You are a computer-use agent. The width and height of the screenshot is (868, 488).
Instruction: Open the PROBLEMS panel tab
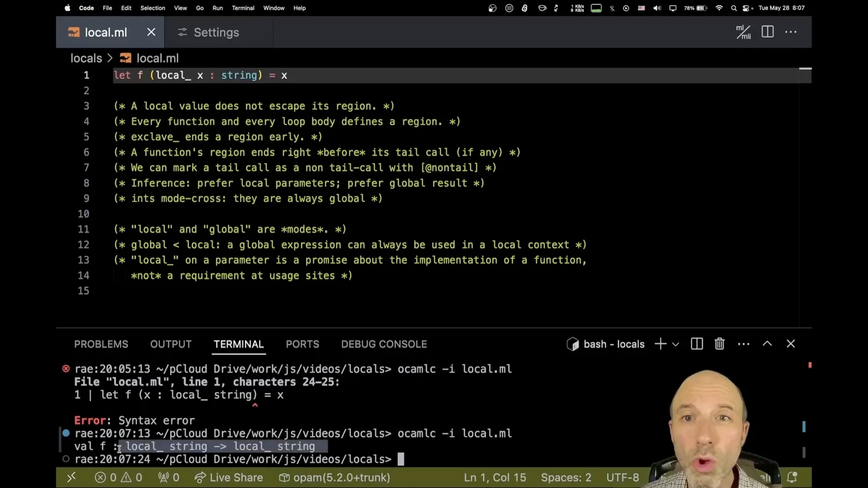point(101,344)
